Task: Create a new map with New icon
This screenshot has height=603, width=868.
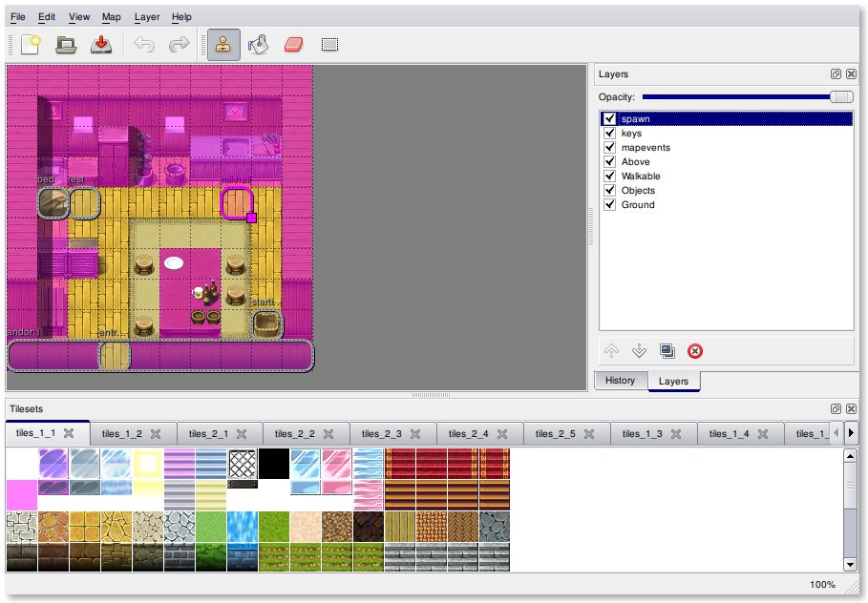Action: tap(31, 45)
